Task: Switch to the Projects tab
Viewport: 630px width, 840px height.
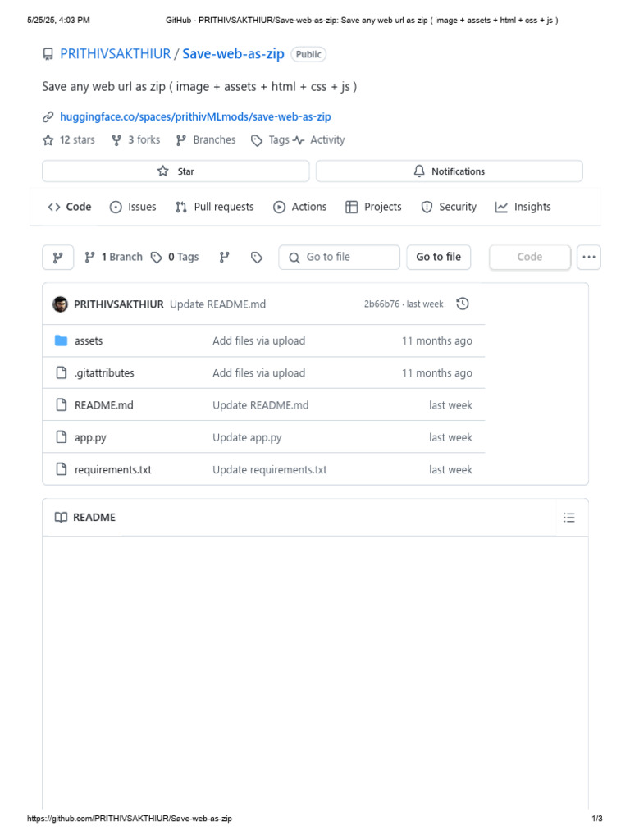Action: tap(373, 207)
